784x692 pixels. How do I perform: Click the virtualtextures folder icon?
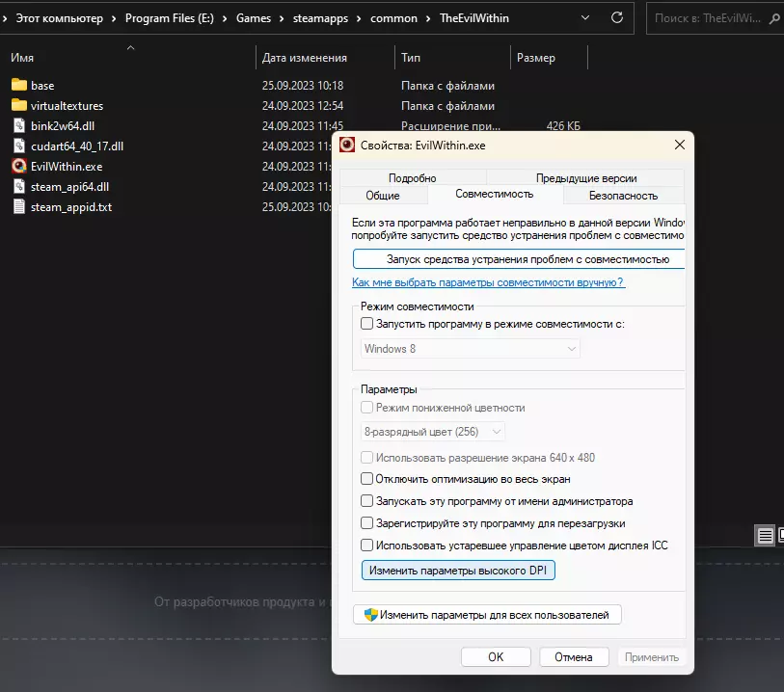pos(19,105)
